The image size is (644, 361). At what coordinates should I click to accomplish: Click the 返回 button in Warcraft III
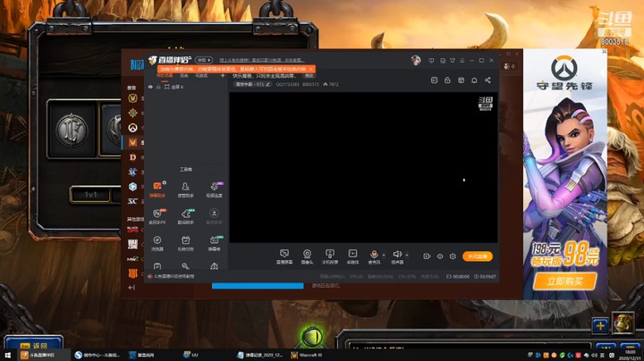[34, 344]
